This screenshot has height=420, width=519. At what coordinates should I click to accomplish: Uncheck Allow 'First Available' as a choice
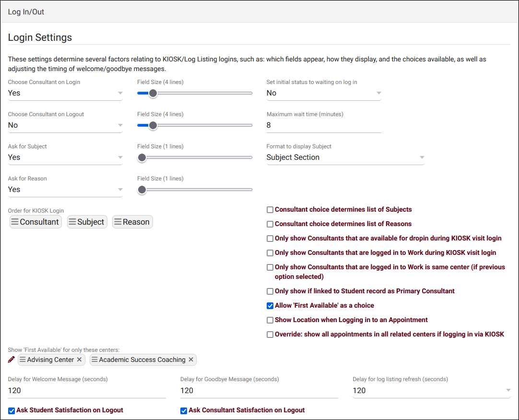(270, 305)
